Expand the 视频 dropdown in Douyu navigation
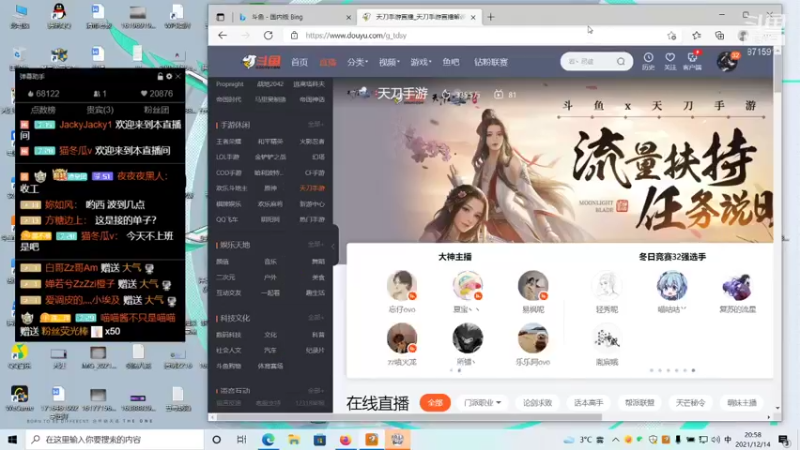The width and height of the screenshot is (800, 450). click(389, 62)
